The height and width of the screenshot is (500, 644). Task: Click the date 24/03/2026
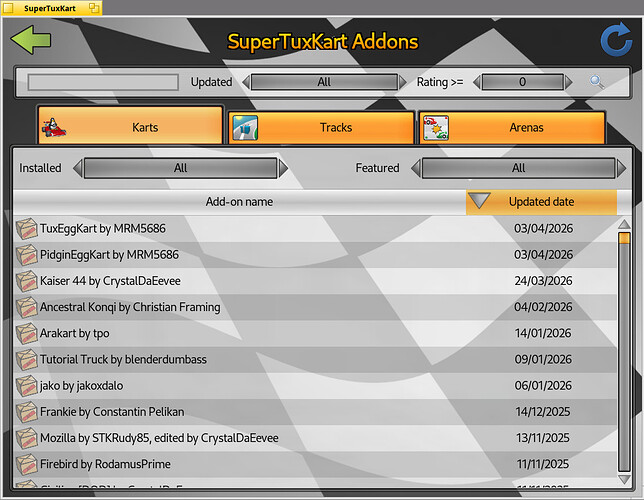(x=543, y=281)
